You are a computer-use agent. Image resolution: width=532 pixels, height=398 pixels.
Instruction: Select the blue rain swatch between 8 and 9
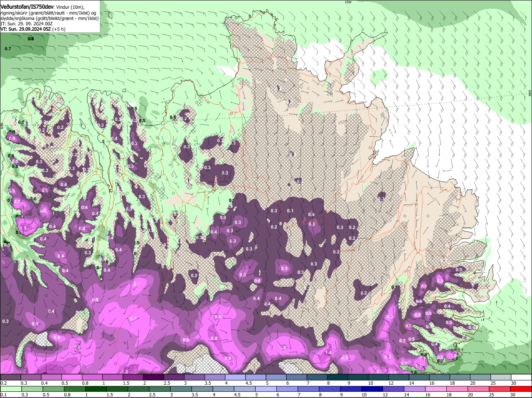329,389
